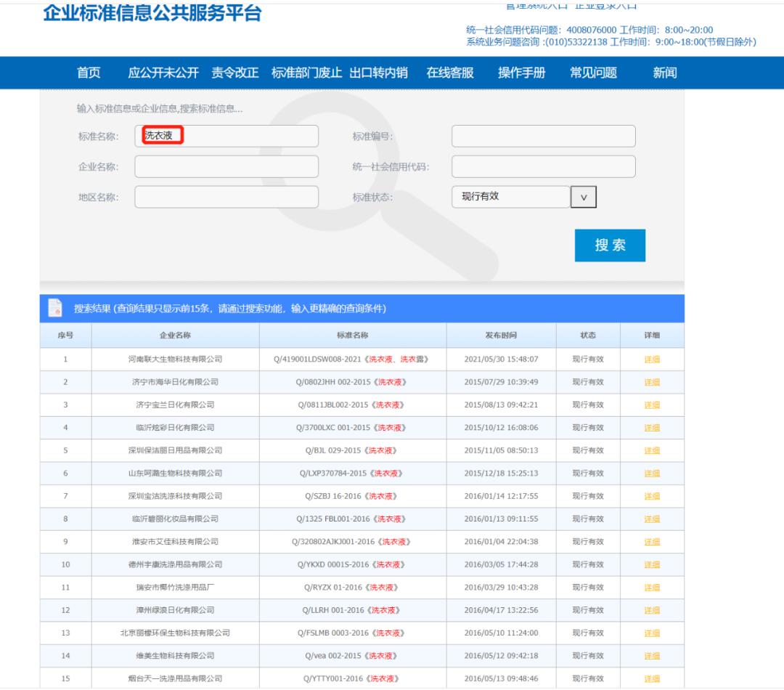Click the search results document icon
The height and width of the screenshot is (690, 784).
(x=55, y=308)
